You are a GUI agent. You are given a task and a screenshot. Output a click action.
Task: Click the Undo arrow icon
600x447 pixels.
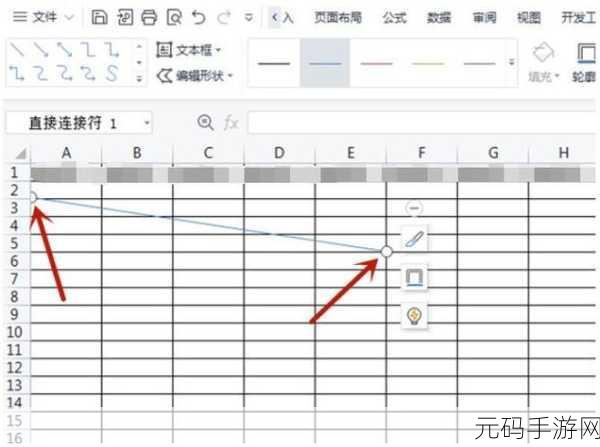tap(199, 18)
